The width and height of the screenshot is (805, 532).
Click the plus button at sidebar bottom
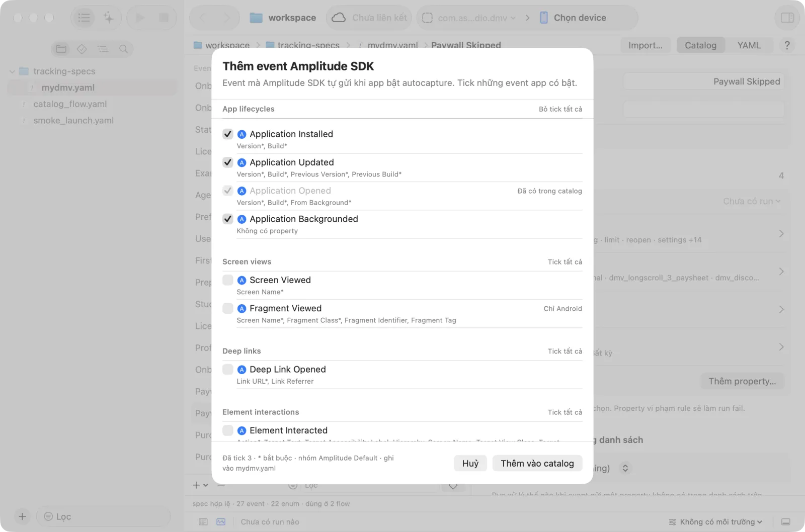coord(22,516)
